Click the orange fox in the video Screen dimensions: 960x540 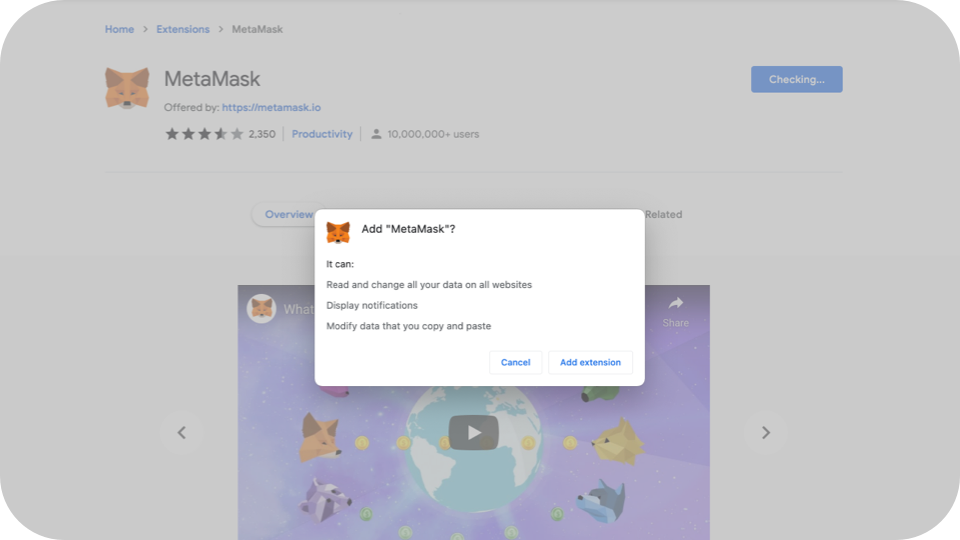pyautogui.click(x=320, y=437)
